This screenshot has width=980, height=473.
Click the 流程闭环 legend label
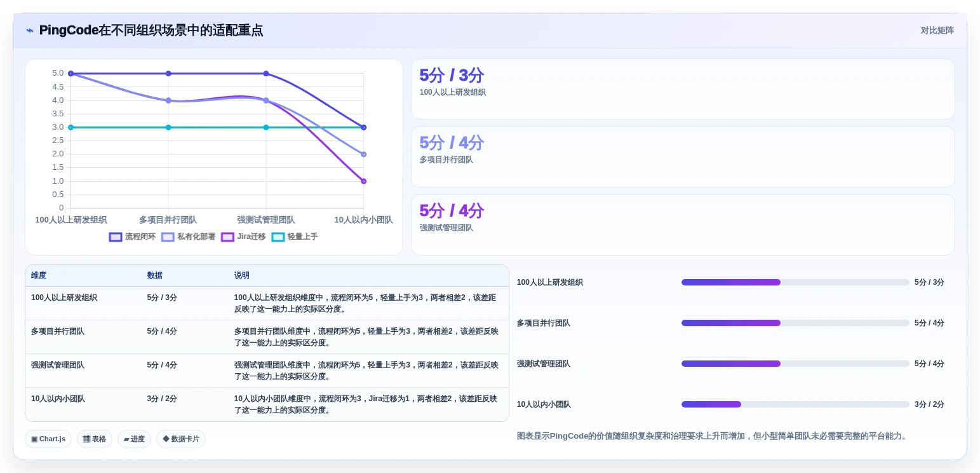coord(140,237)
